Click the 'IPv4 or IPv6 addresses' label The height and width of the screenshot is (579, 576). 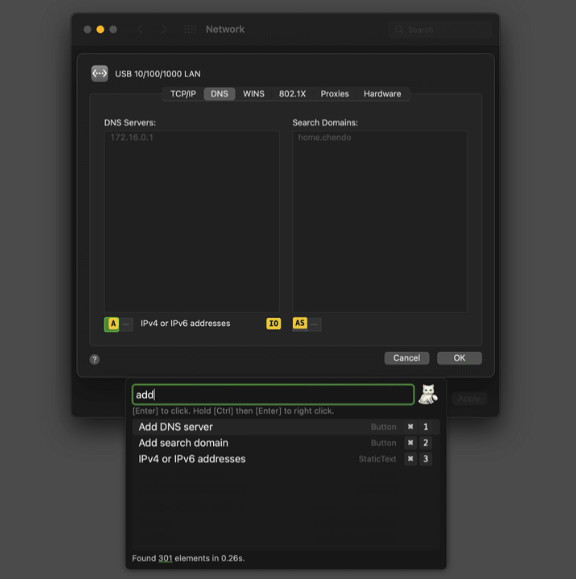pos(185,323)
